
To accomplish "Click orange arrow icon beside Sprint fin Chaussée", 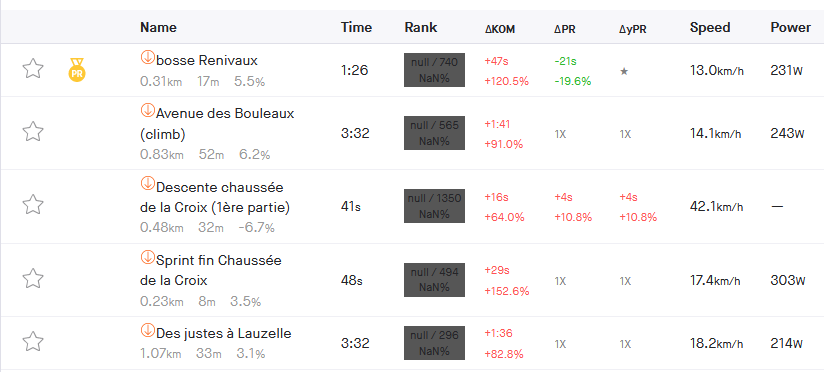I will coord(148,257).
